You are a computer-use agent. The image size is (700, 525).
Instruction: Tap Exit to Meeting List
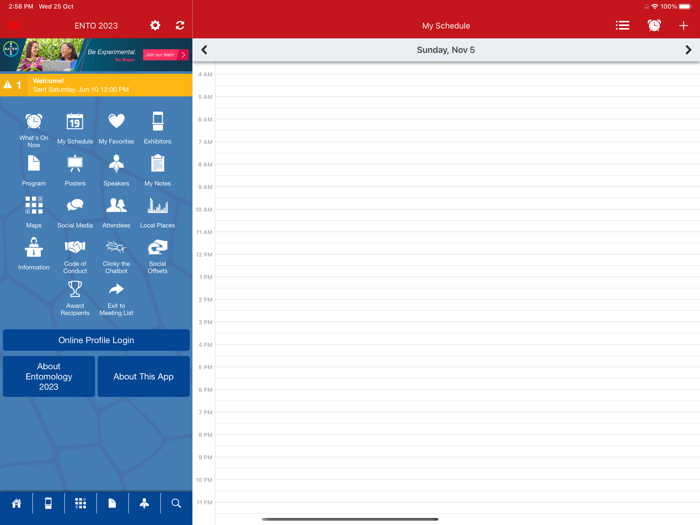click(x=116, y=298)
